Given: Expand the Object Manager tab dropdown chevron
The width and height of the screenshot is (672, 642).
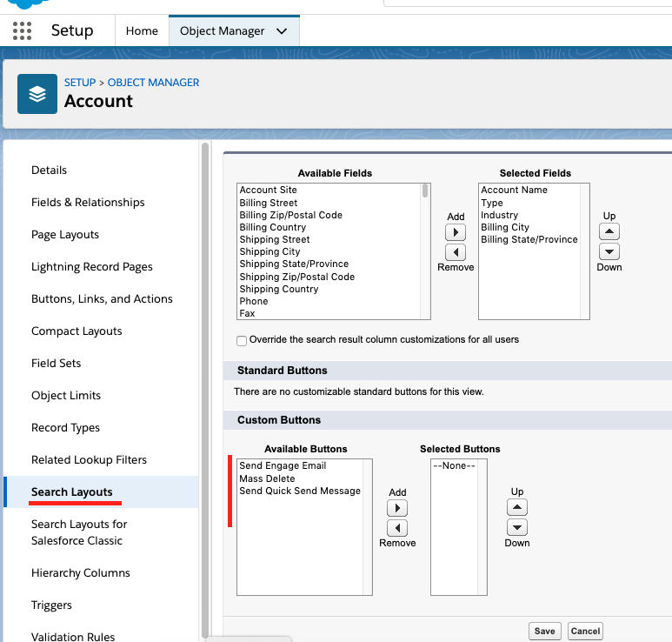Looking at the screenshot, I should (282, 30).
